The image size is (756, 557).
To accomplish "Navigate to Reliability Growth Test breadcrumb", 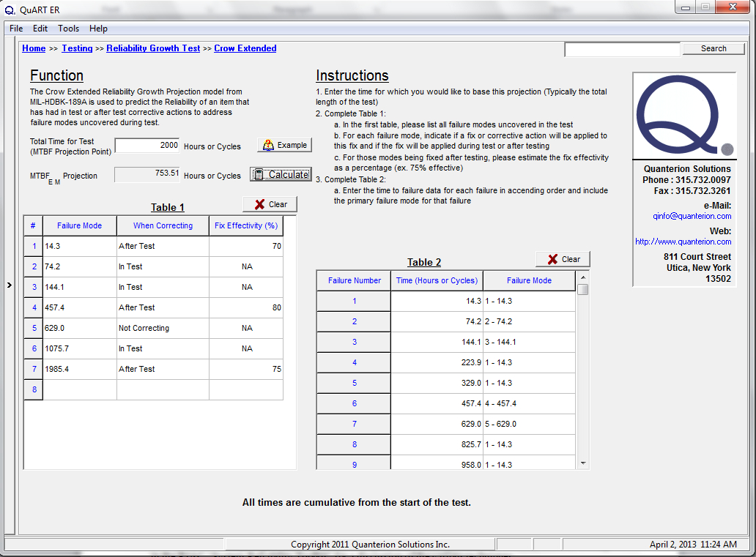I will pyautogui.click(x=153, y=48).
